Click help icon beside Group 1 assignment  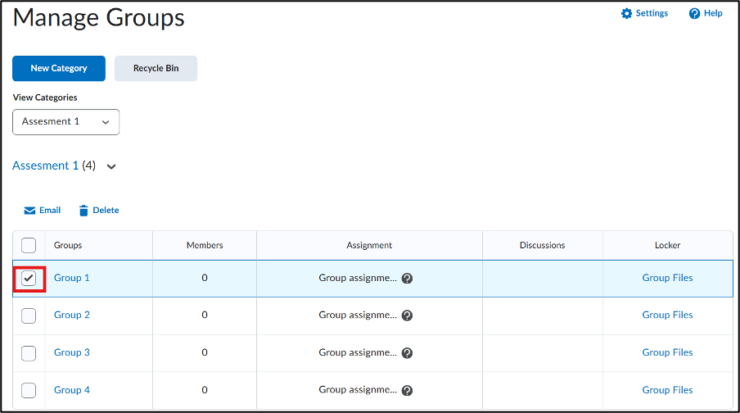pos(407,279)
